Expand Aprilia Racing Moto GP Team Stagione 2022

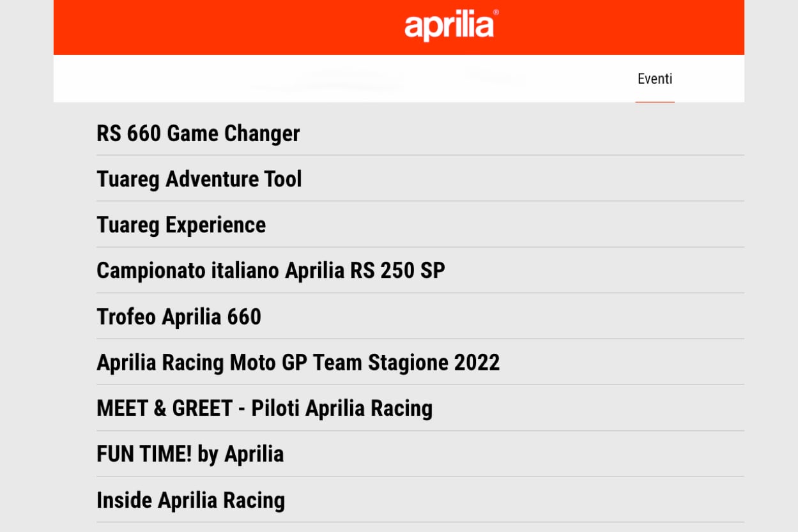(x=298, y=363)
